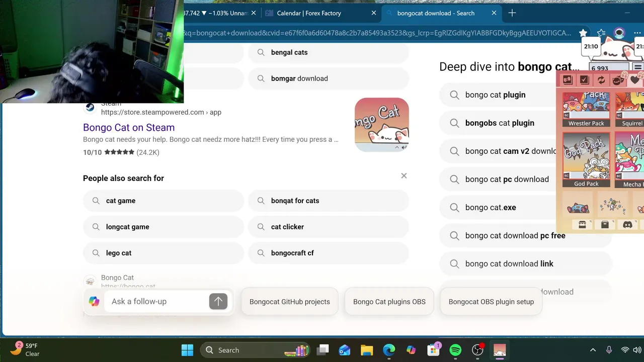Search for cat clicker suggestion
Image resolution: width=644 pixels, height=362 pixels.
329,227
